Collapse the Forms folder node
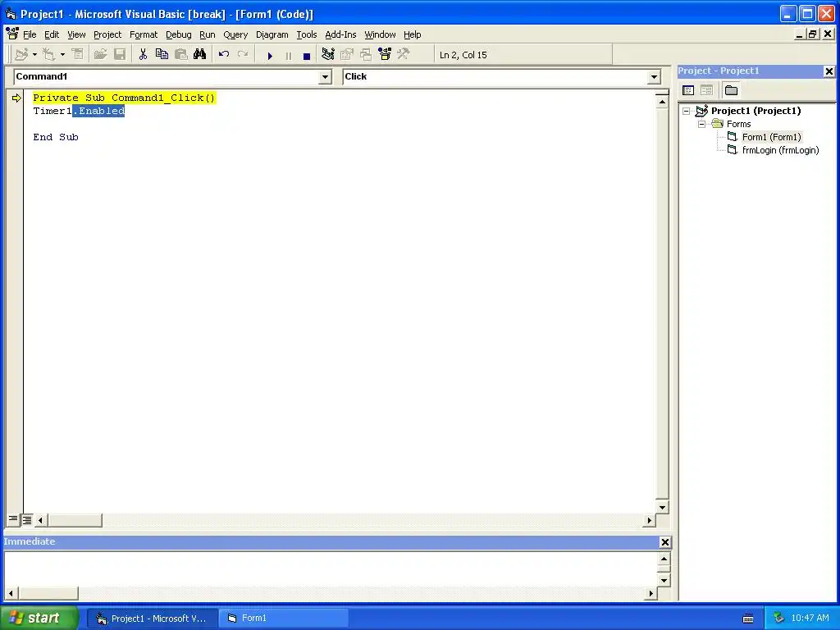 click(702, 125)
